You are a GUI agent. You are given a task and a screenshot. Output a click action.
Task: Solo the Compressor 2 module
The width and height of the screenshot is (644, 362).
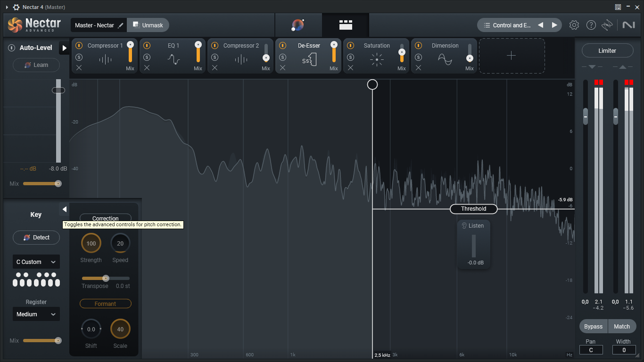pos(215,57)
